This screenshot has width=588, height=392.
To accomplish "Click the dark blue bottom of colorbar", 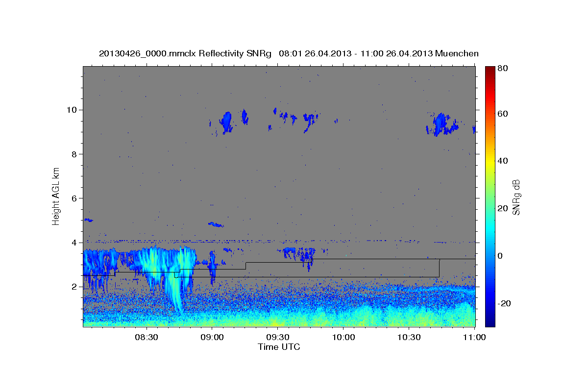I will [x=490, y=321].
